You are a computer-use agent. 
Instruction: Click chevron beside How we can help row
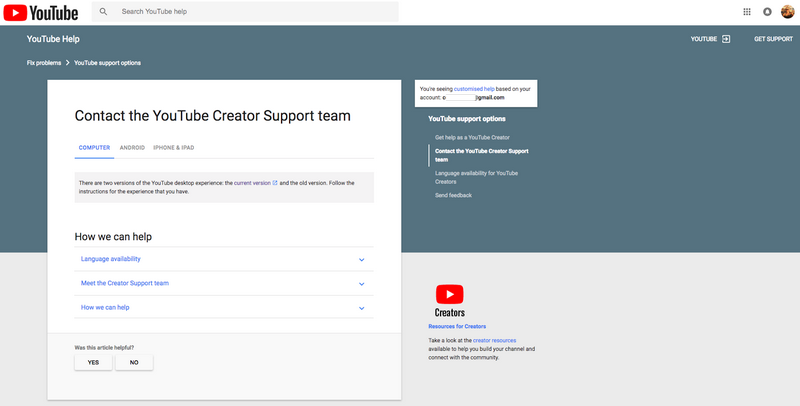pos(361,308)
